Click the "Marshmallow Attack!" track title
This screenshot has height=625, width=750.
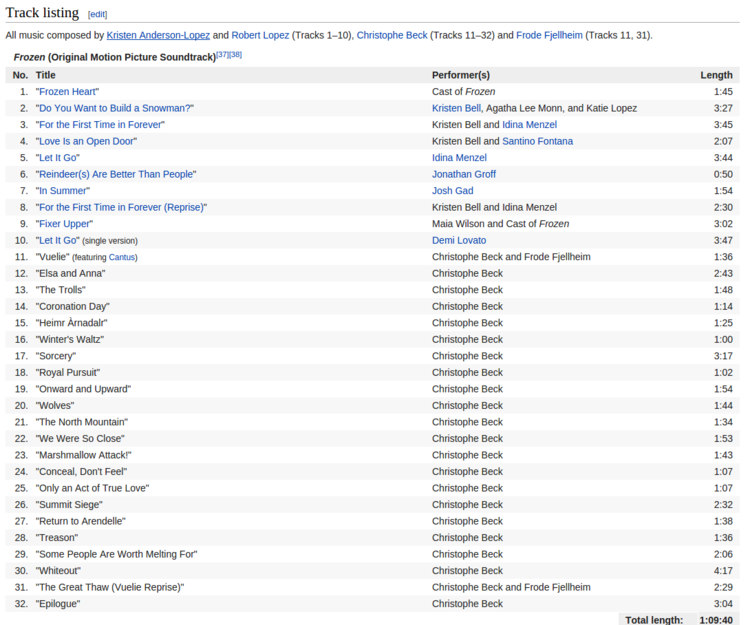click(x=84, y=455)
